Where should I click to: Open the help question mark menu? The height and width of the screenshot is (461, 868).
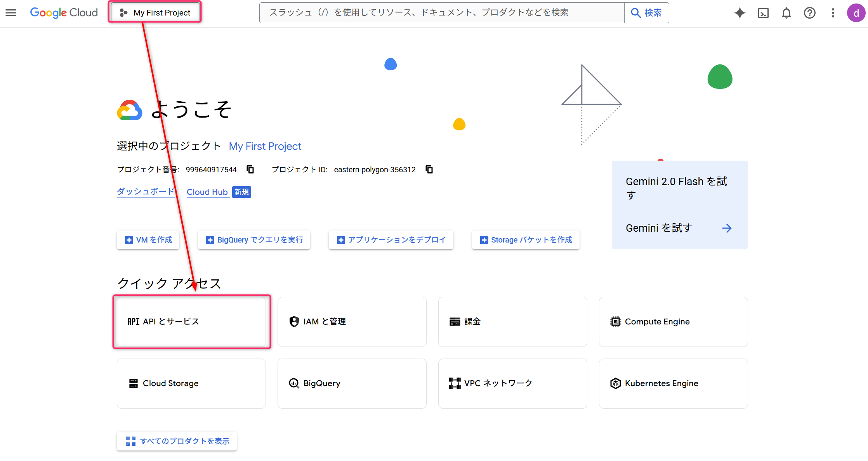coord(810,13)
